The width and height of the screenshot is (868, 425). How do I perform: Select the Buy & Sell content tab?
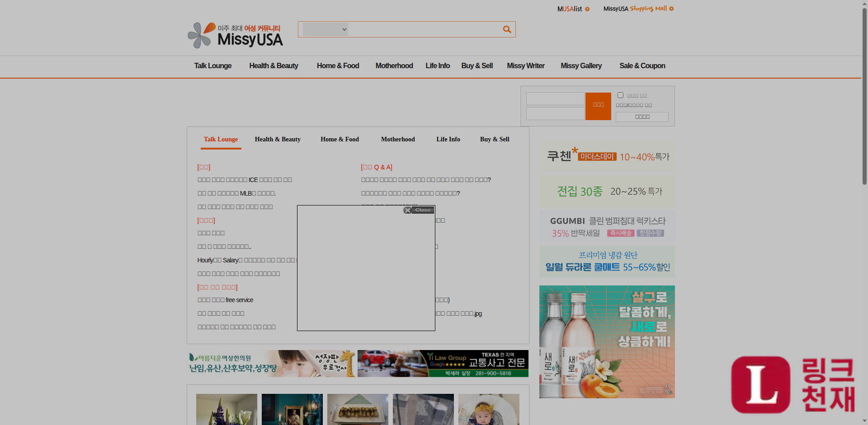pyautogui.click(x=495, y=140)
